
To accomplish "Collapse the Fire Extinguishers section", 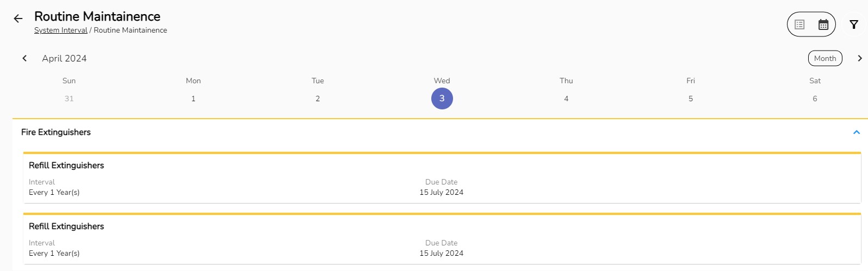I will coord(856,132).
